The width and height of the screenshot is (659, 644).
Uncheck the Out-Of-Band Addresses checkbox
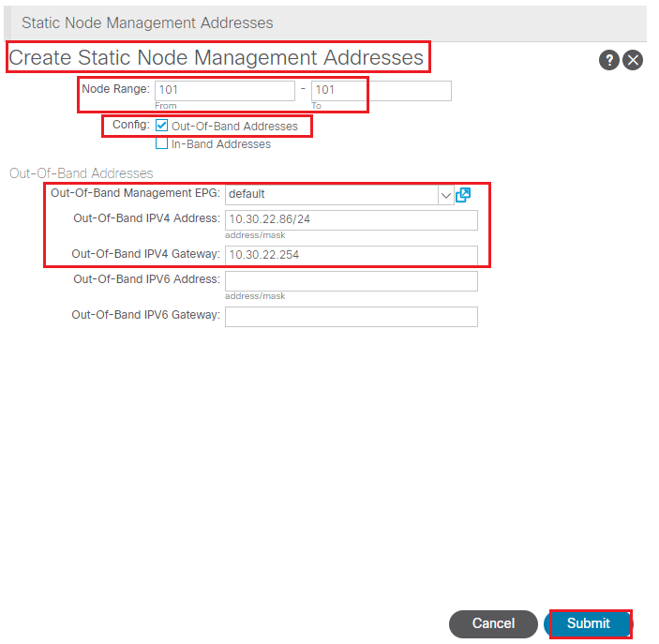162,126
